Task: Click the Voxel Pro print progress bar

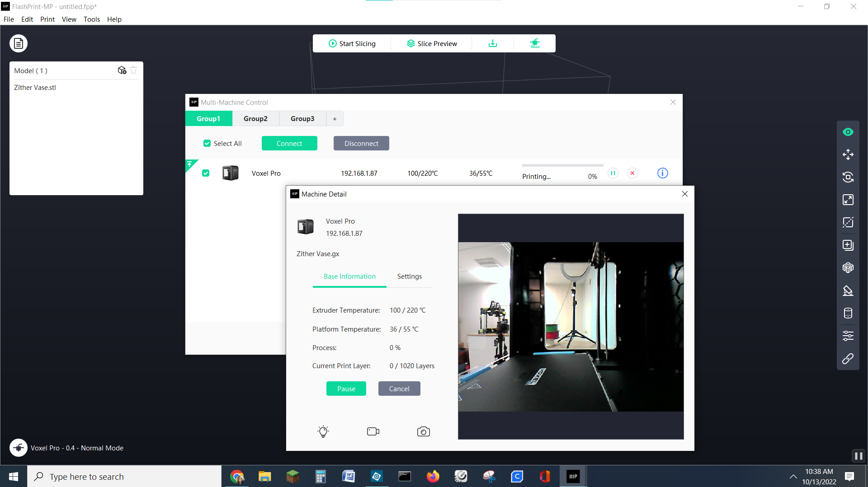Action: (562, 165)
